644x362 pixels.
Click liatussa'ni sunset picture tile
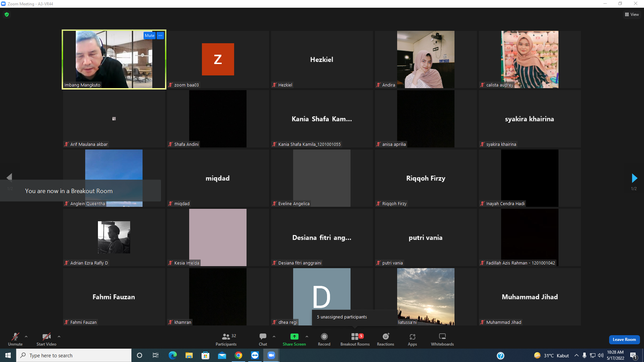pyautogui.click(x=426, y=297)
